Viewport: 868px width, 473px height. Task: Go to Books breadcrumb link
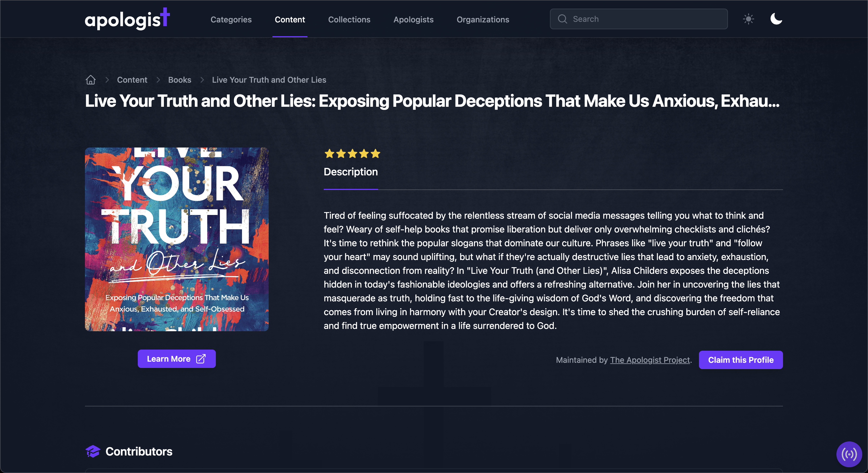(180, 80)
